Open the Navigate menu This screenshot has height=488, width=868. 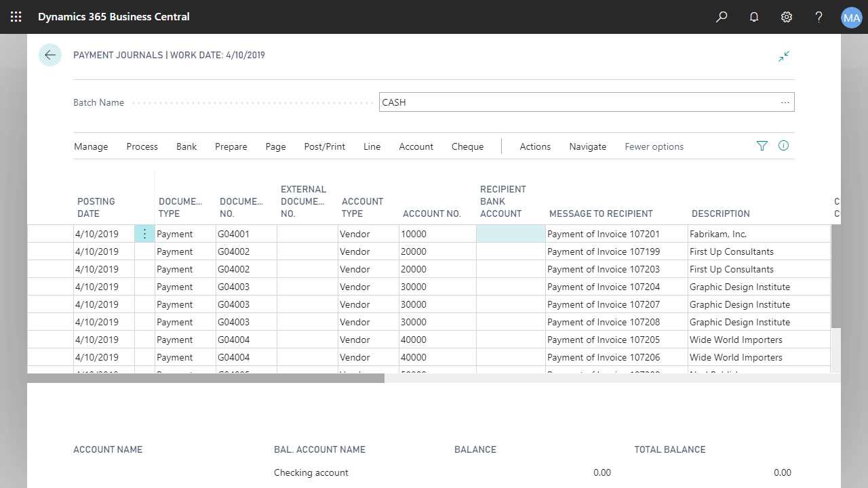(588, 146)
